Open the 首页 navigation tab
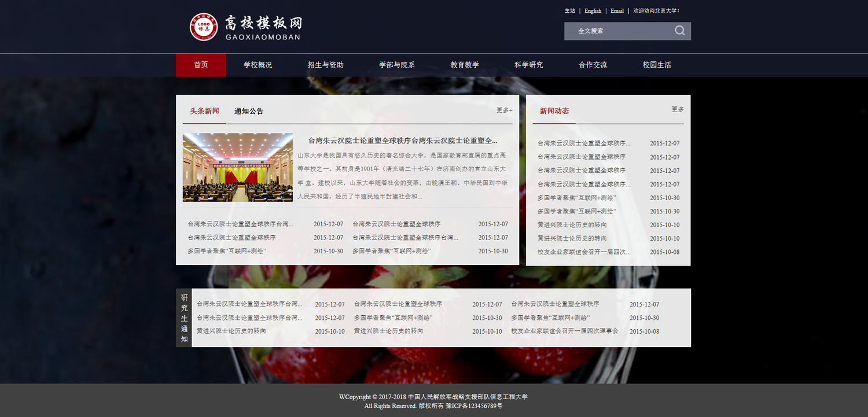Viewport: 868px width, 417px height. coord(201,65)
